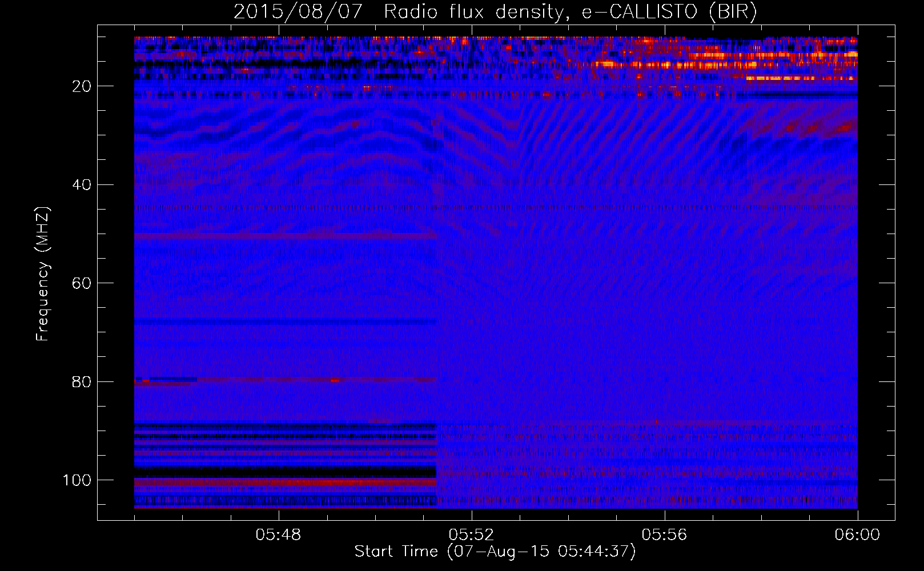
Task: Click the '40' frequency tick label
Action: point(82,185)
